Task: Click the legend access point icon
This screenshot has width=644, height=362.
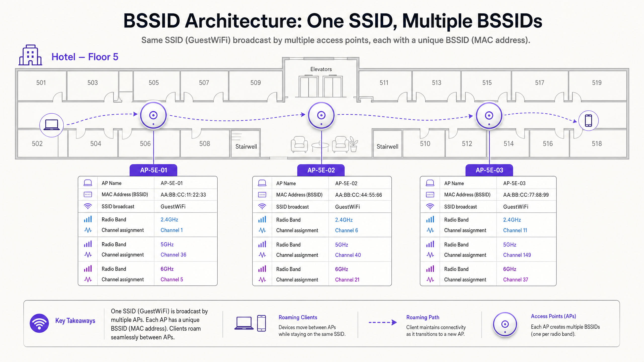Action: point(505,324)
